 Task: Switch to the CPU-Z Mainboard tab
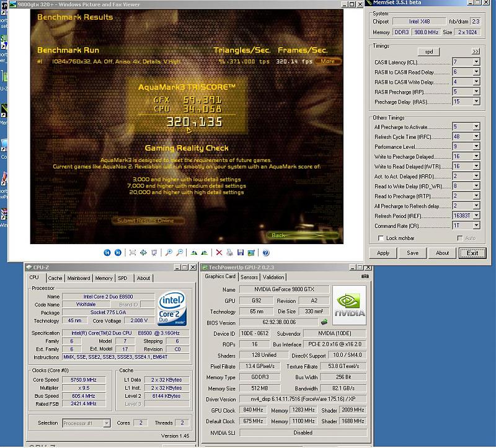[x=79, y=278]
